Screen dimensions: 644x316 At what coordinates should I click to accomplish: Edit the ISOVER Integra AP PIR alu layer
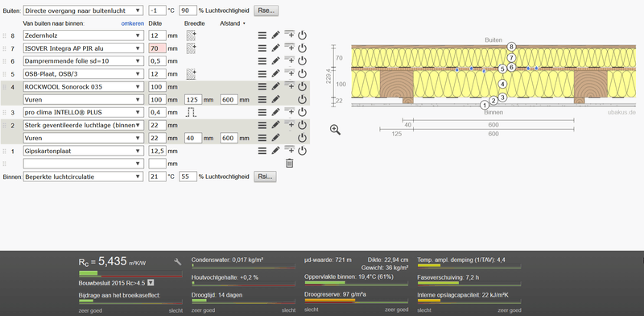point(275,48)
